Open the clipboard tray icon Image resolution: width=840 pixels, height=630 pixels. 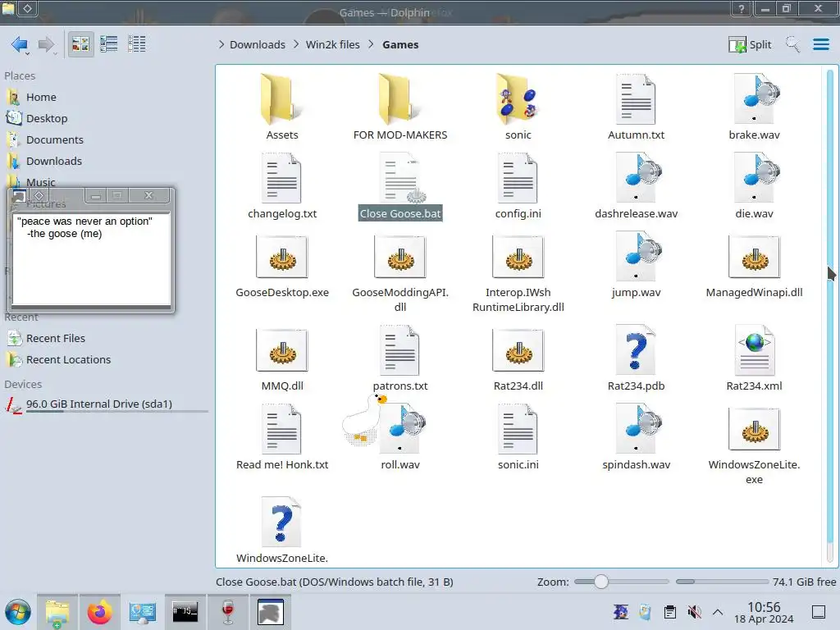669,612
